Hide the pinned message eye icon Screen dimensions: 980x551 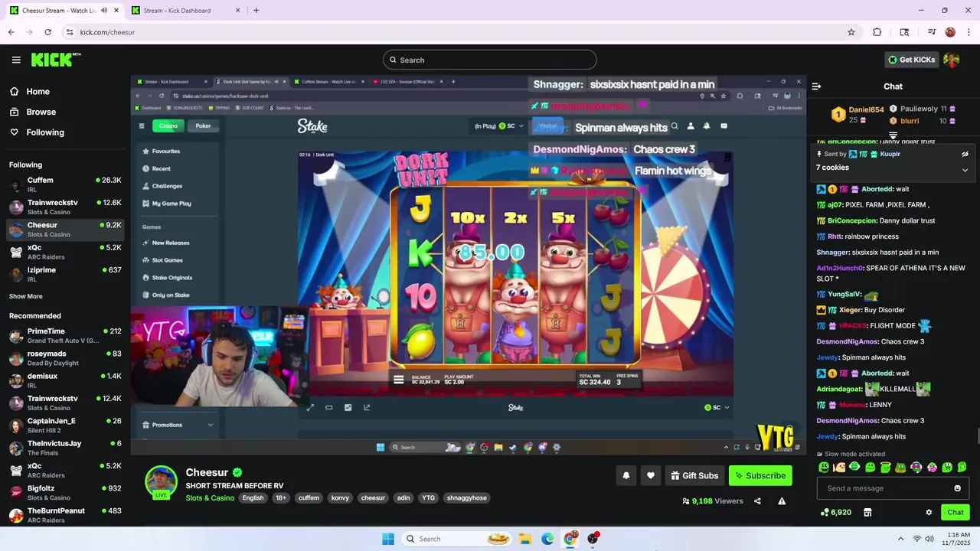pos(965,154)
